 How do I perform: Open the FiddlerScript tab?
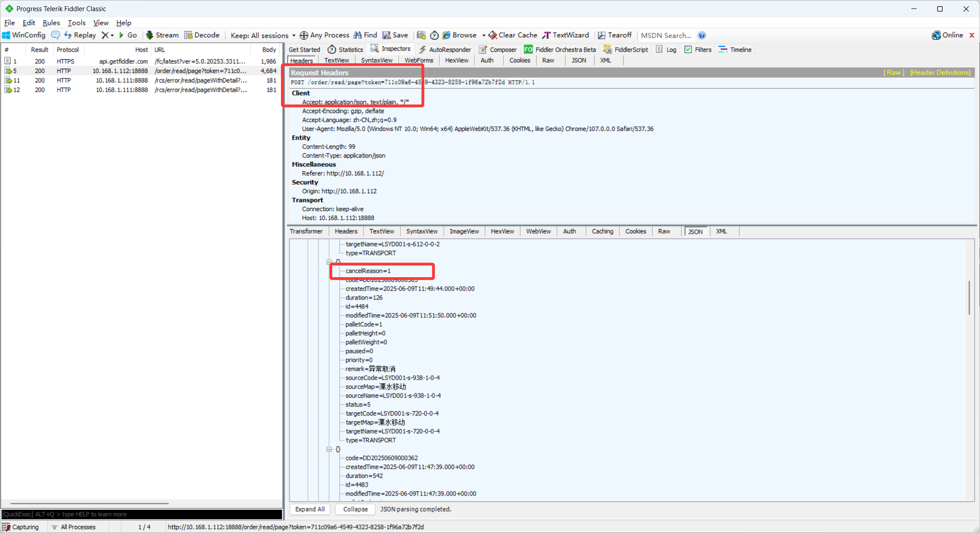[626, 49]
